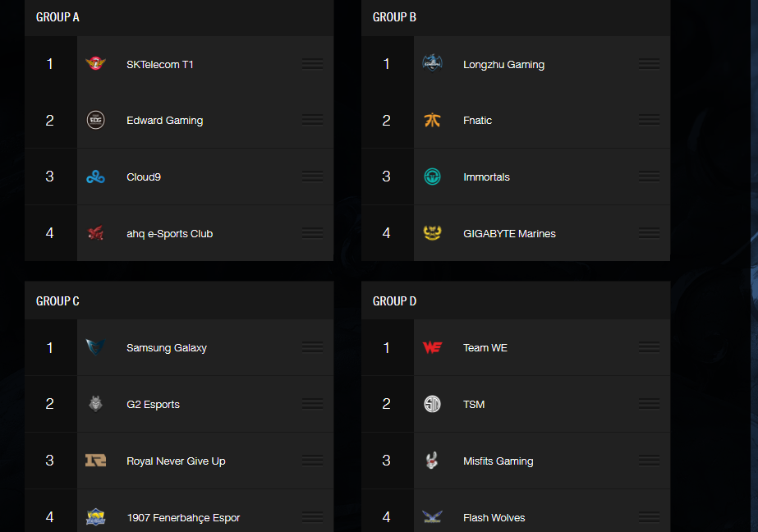
Task: Select the Cloud9 logo icon
Action: tap(96, 177)
